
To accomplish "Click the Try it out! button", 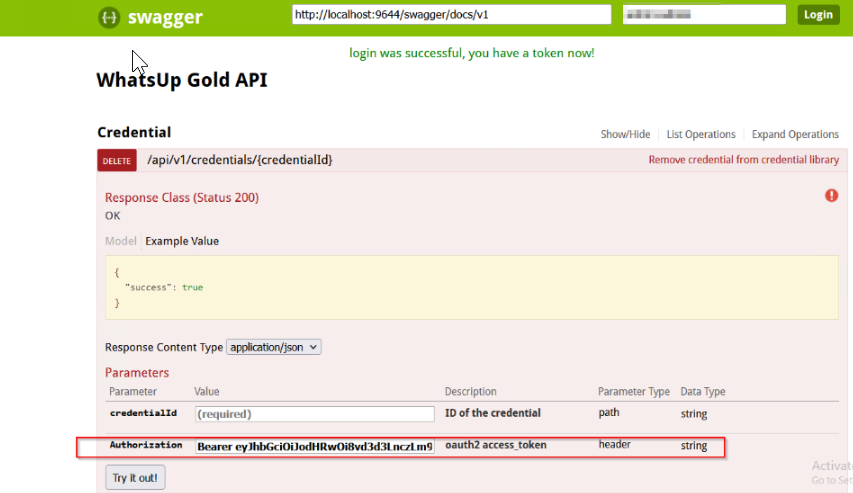I will point(135,478).
